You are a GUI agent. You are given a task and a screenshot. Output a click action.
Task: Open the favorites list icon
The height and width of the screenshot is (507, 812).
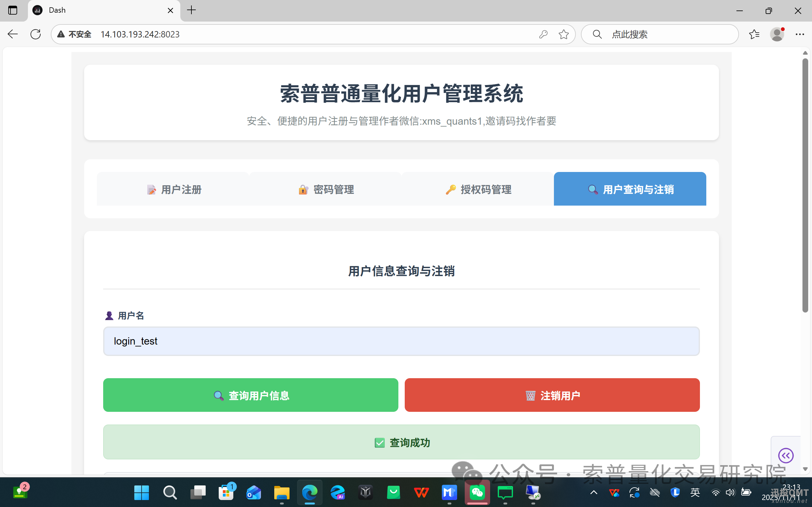[754, 34]
